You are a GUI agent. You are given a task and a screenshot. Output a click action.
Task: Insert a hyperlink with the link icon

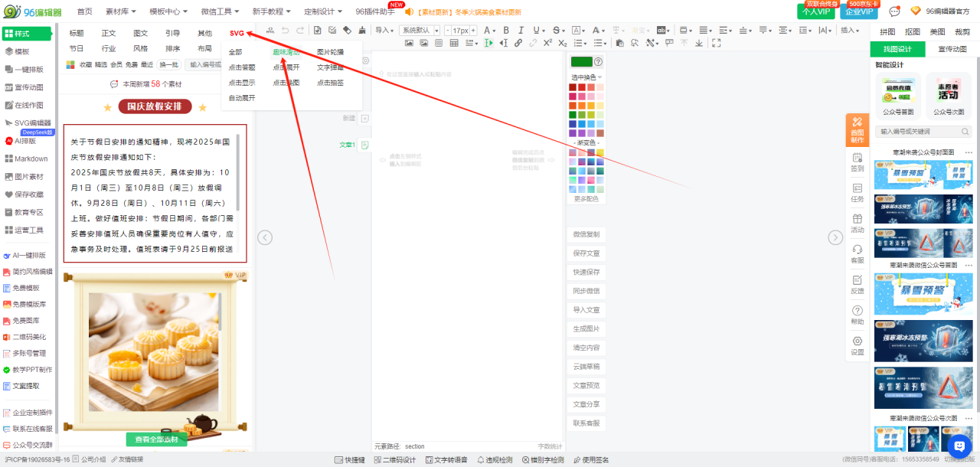pyautogui.click(x=519, y=43)
